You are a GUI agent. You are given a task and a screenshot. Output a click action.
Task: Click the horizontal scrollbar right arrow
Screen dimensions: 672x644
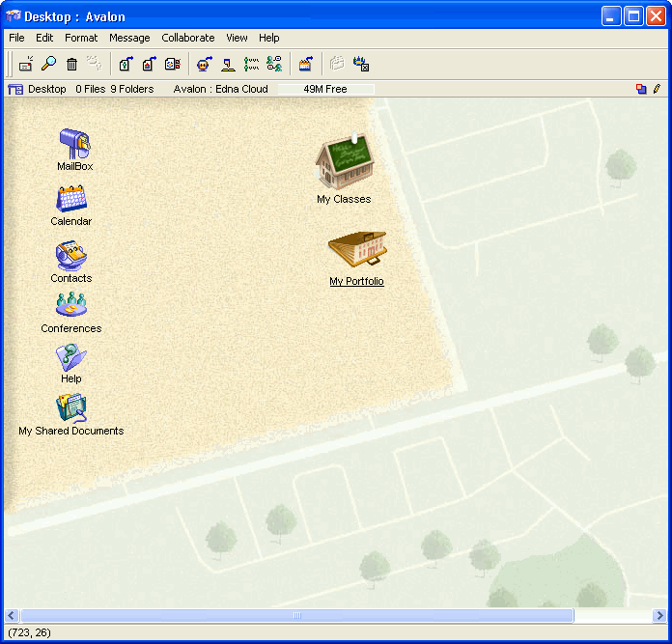pyautogui.click(x=660, y=615)
